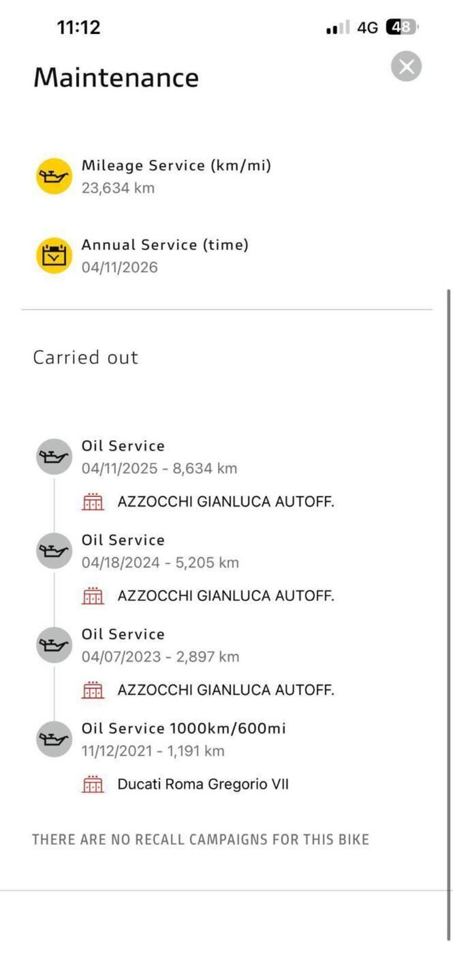Image resolution: width=453 pixels, height=980 pixels.
Task: Select Ducati Roma Gregorio VII dealer
Action: point(203,784)
